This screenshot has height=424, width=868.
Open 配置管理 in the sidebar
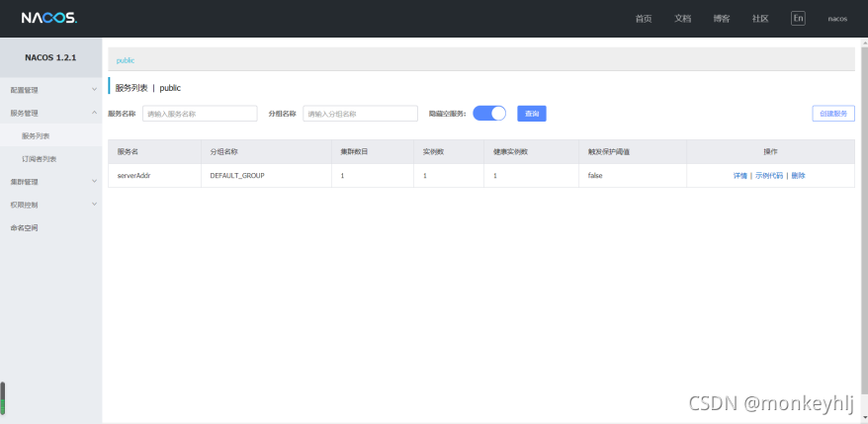pyautogui.click(x=25, y=90)
